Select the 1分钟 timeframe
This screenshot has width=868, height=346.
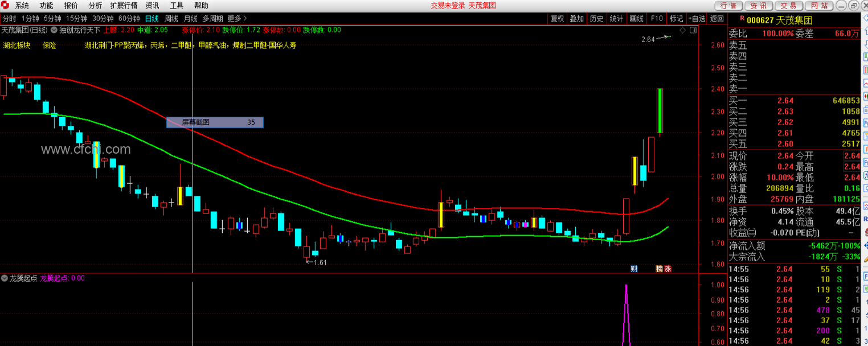point(30,18)
